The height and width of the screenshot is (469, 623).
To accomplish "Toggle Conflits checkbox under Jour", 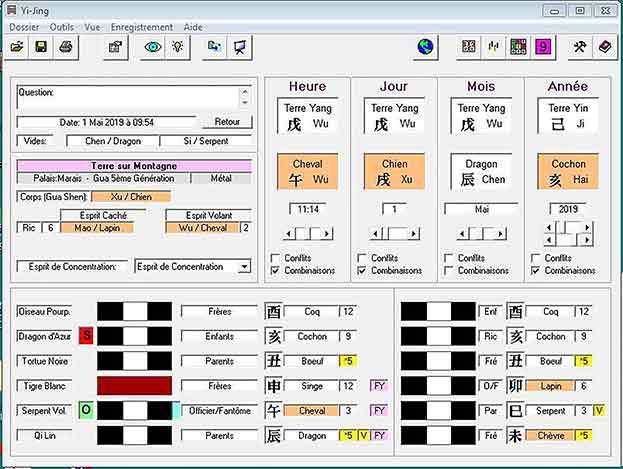I will point(362,258).
